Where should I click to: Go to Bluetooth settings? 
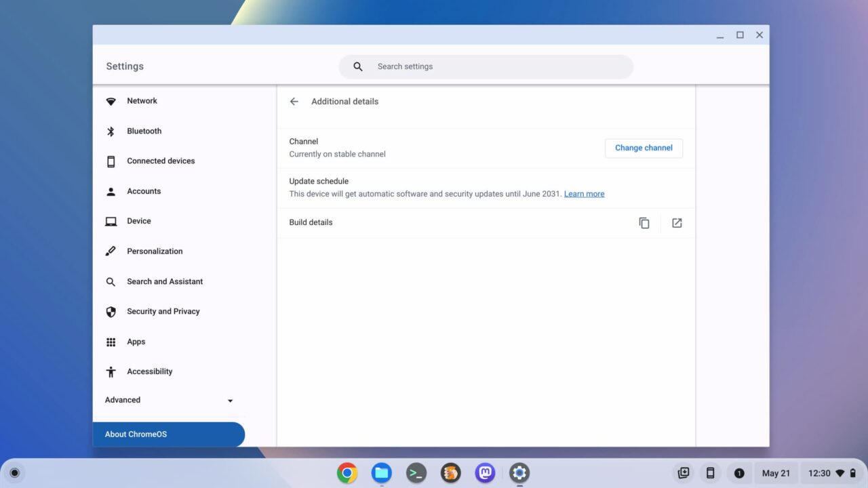click(169, 131)
